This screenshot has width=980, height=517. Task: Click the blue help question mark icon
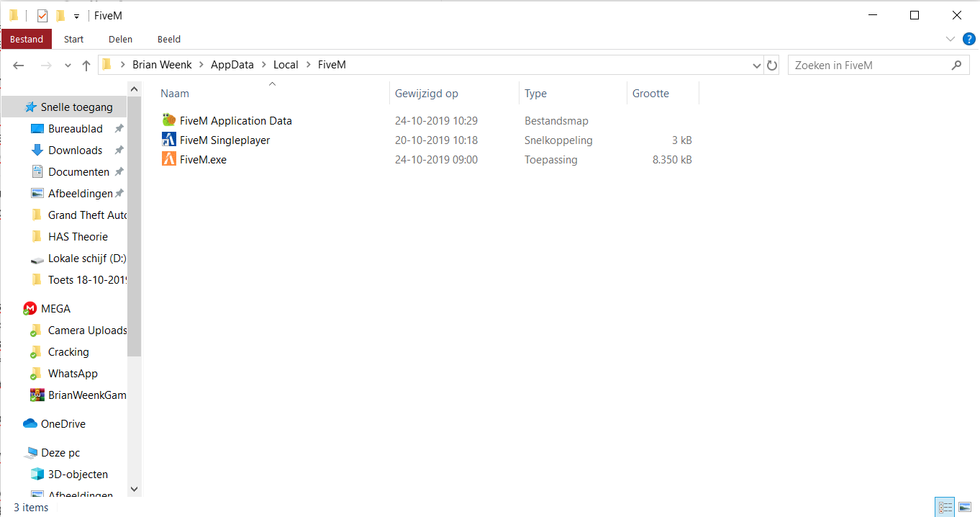(968, 39)
